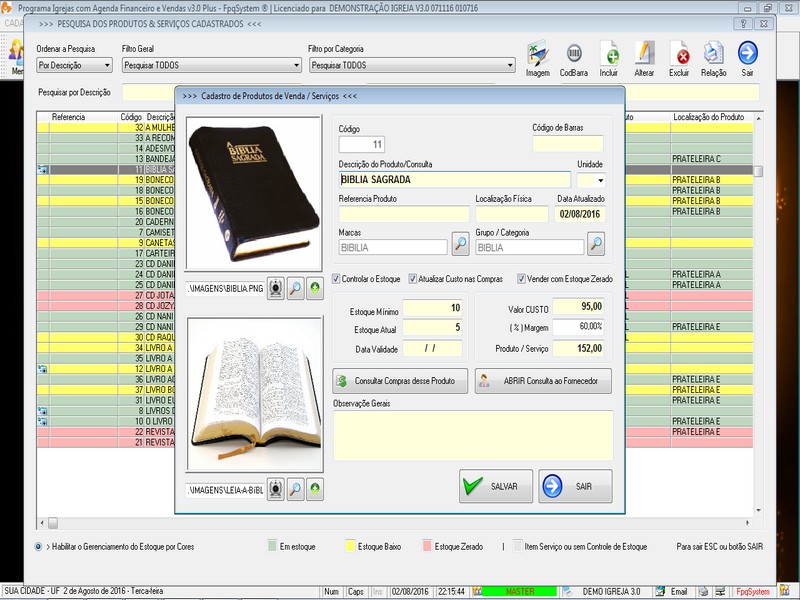This screenshot has height=600, width=800.
Task: Click into the Observação Gerais text area
Action: point(473,435)
